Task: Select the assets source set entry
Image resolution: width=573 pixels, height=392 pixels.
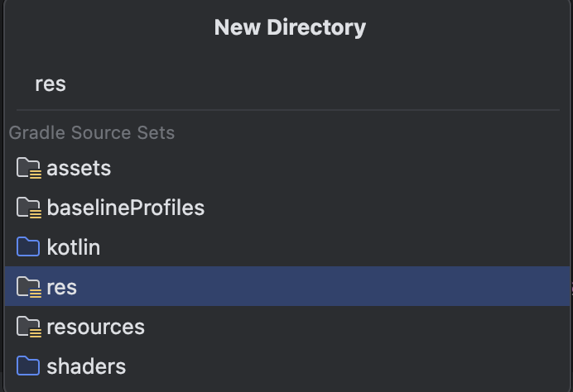Action: [79, 169]
